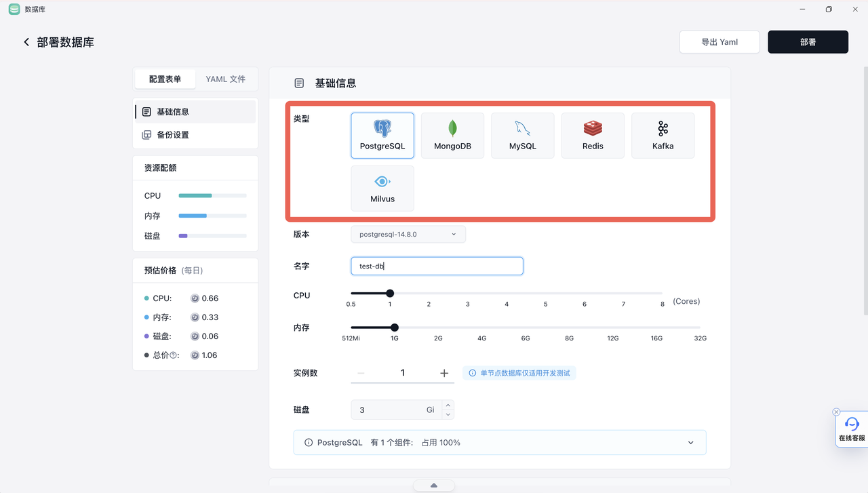Click the 数据库 app logo in title bar
Viewport: 868px width, 493px height.
pos(14,9)
